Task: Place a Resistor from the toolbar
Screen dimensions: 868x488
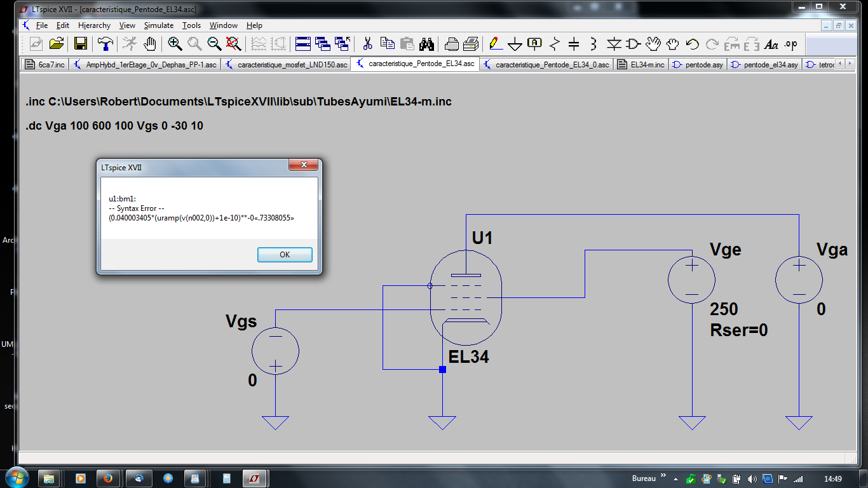Action: pos(555,44)
